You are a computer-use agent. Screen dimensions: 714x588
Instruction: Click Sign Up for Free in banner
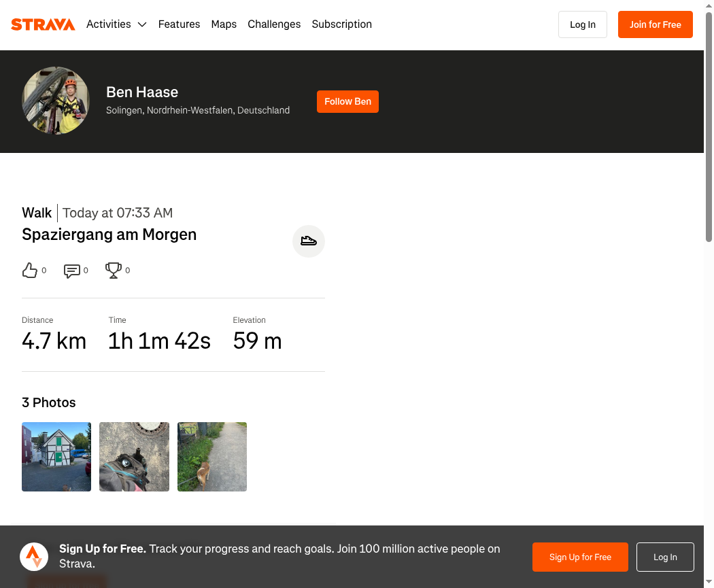pyautogui.click(x=580, y=557)
